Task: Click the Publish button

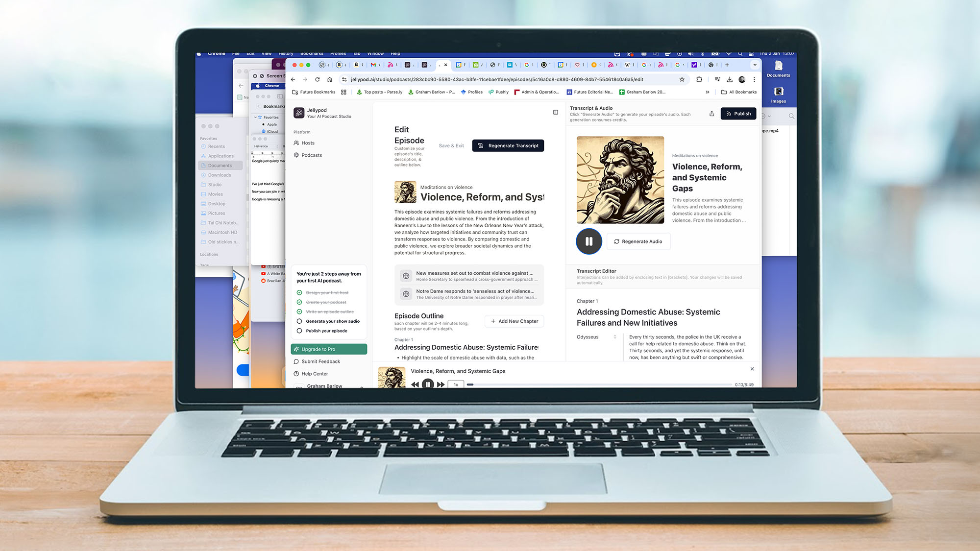Action: tap(738, 113)
